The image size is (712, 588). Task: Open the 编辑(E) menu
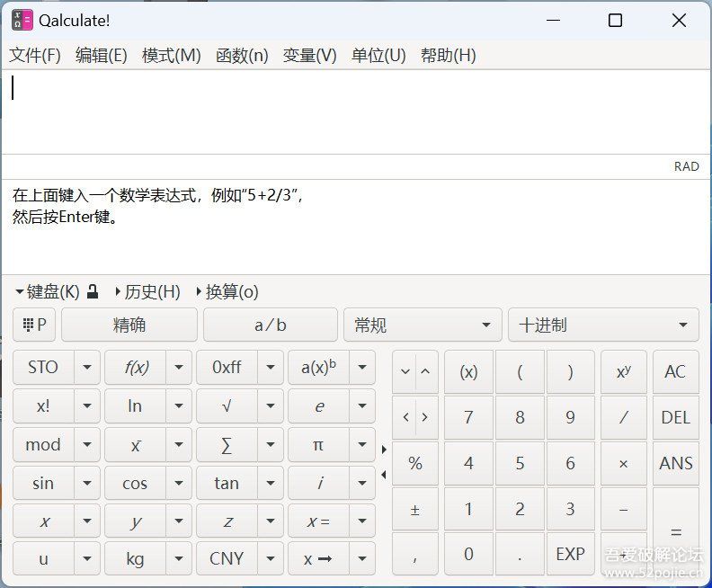coord(102,56)
